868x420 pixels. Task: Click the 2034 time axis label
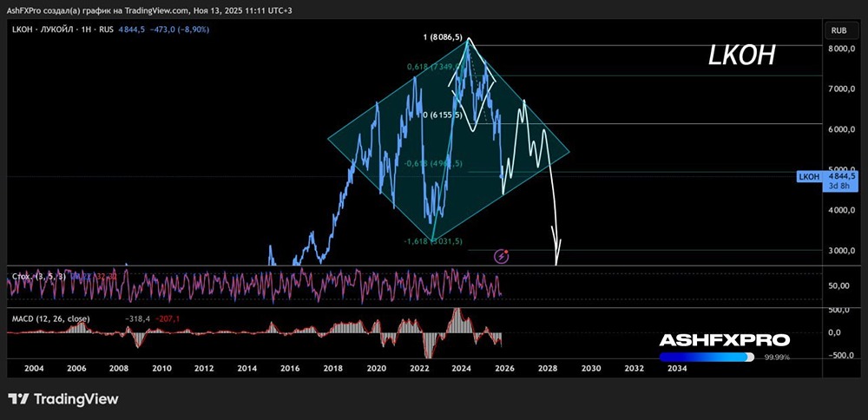pos(677,369)
